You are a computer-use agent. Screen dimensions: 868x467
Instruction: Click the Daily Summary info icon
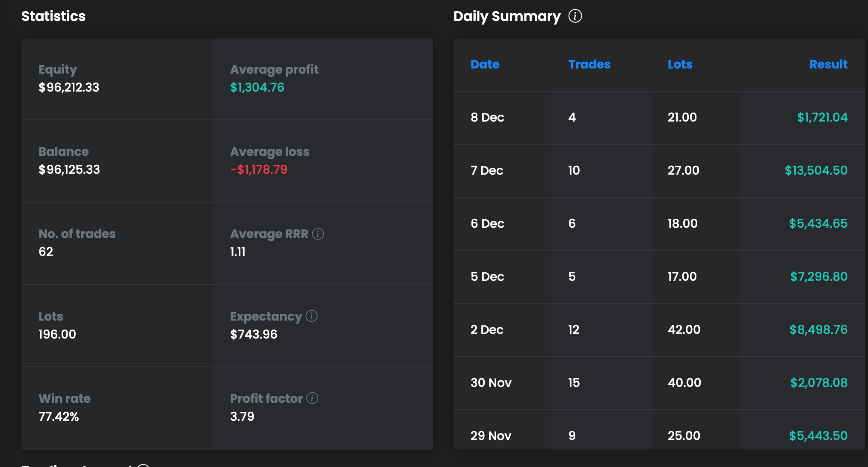pyautogui.click(x=575, y=16)
